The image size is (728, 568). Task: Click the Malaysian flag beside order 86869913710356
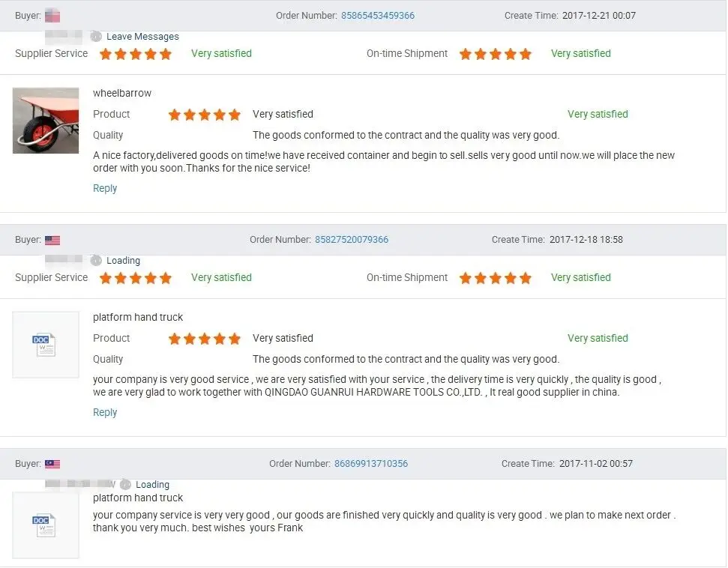click(x=52, y=465)
